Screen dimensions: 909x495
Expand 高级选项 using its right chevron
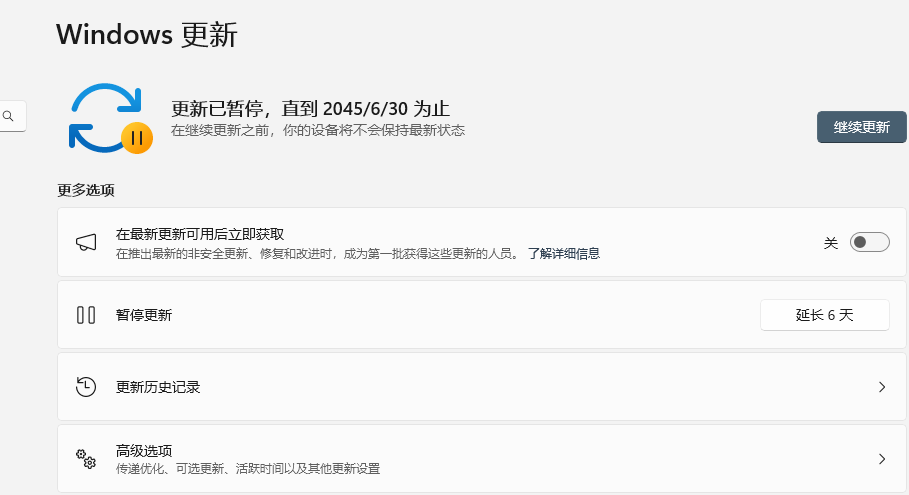(881, 459)
